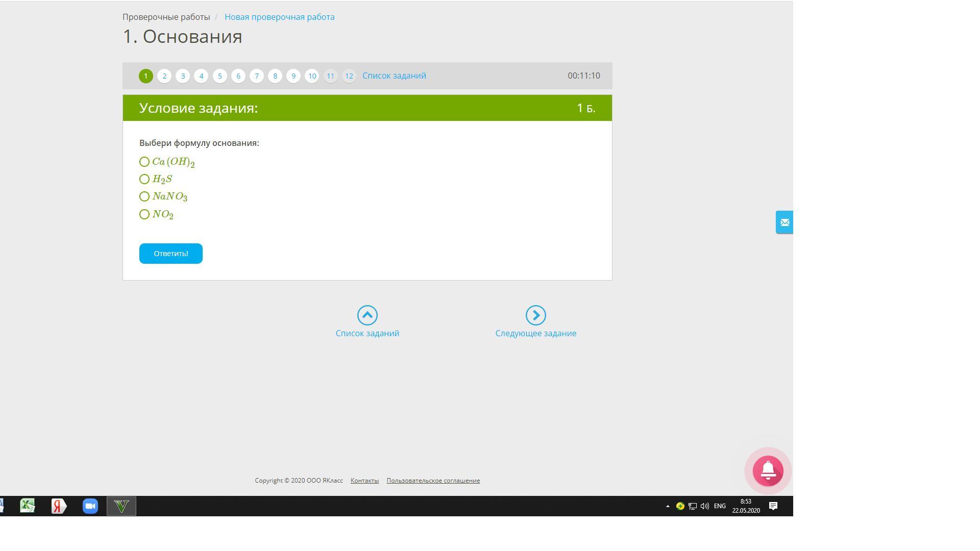Click the volume icon in system tray
The height and width of the screenshot is (551, 980).
(705, 506)
